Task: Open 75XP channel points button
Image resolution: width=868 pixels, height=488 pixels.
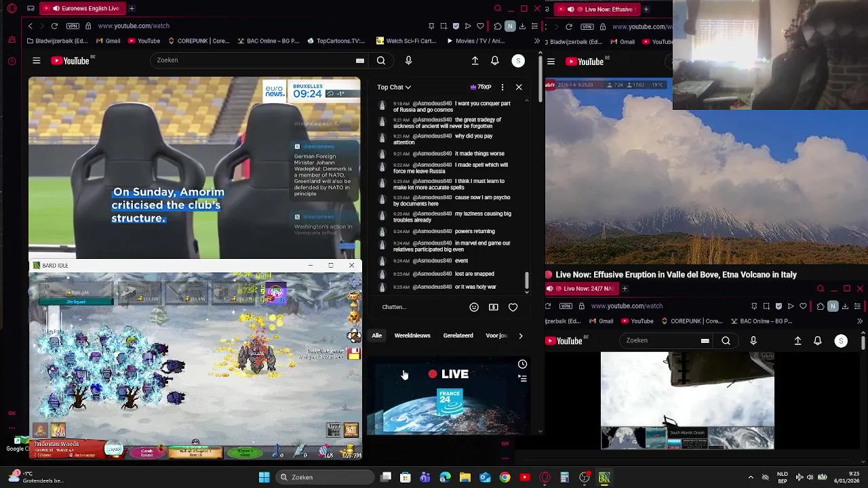Action: coord(481,87)
